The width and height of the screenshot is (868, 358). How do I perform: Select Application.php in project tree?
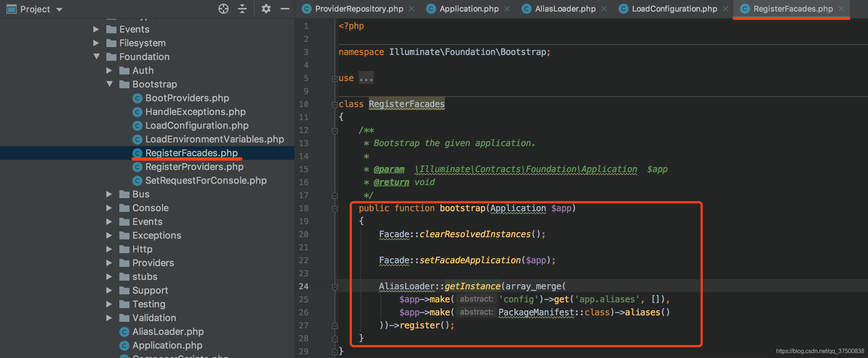(167, 345)
